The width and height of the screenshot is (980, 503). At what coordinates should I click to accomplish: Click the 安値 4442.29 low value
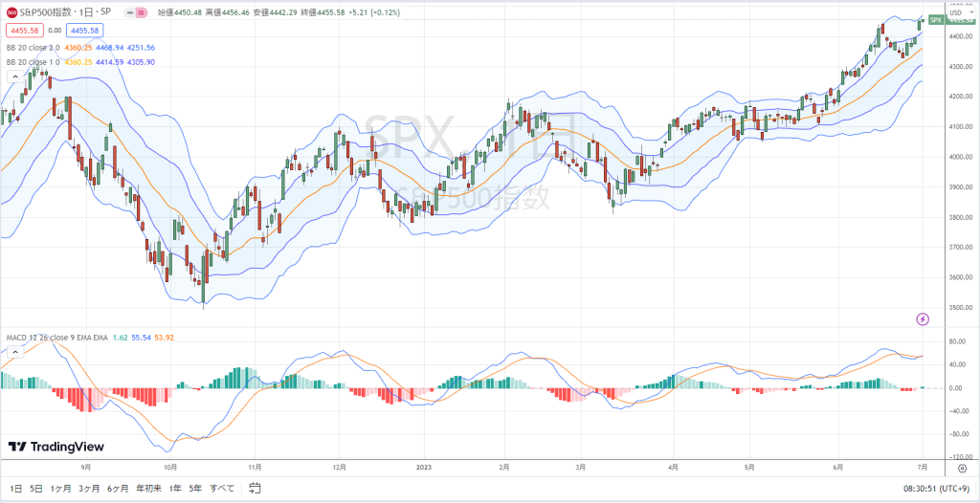click(275, 12)
